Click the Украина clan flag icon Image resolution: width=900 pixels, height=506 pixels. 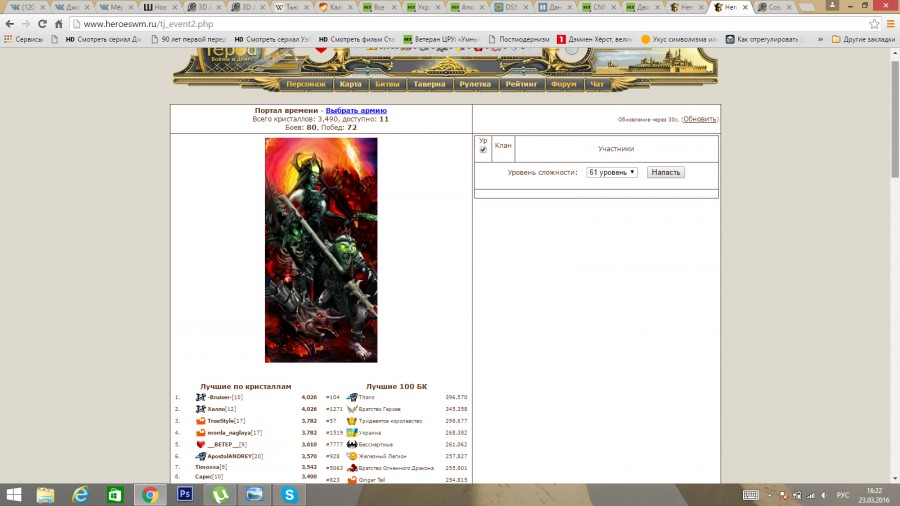(352, 432)
